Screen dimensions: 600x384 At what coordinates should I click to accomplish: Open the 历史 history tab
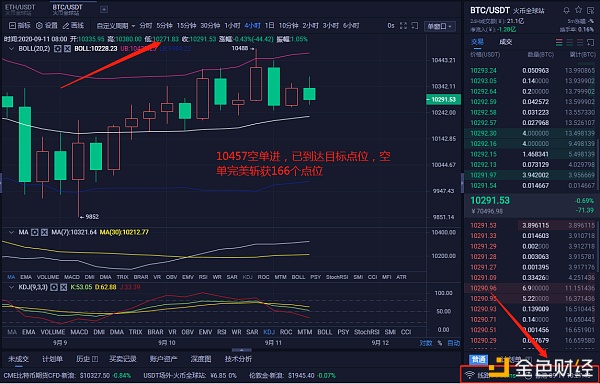click(87, 359)
